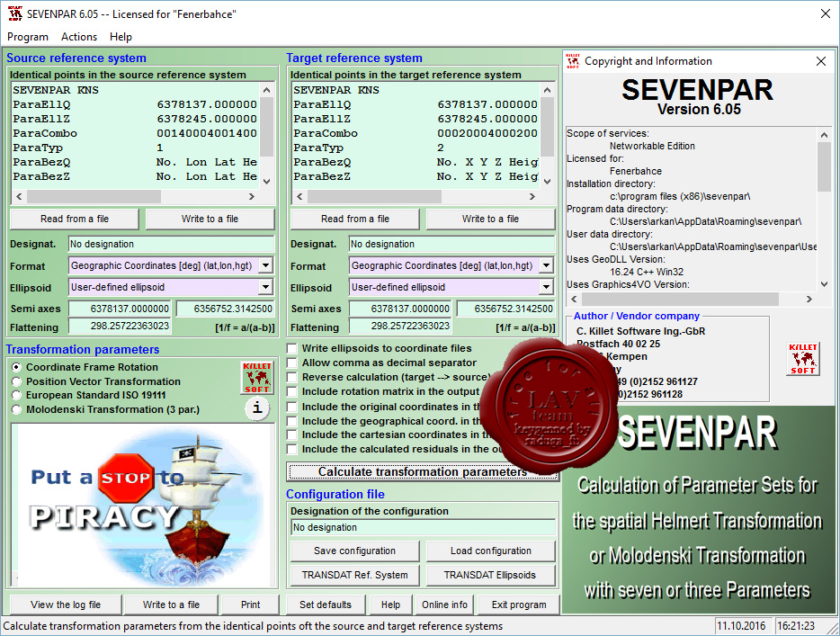840x636 pixels.
Task: Click Designation of the configuration field
Action: pos(424,527)
